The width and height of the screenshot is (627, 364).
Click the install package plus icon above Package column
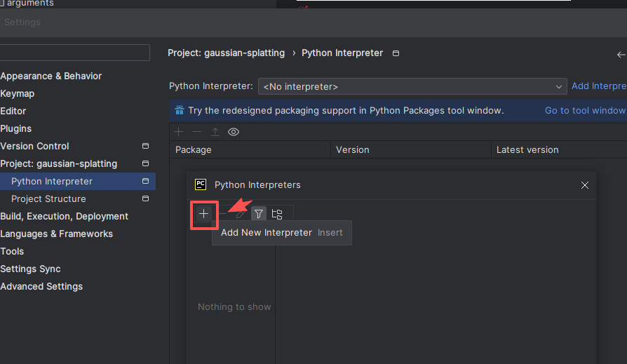[179, 132]
